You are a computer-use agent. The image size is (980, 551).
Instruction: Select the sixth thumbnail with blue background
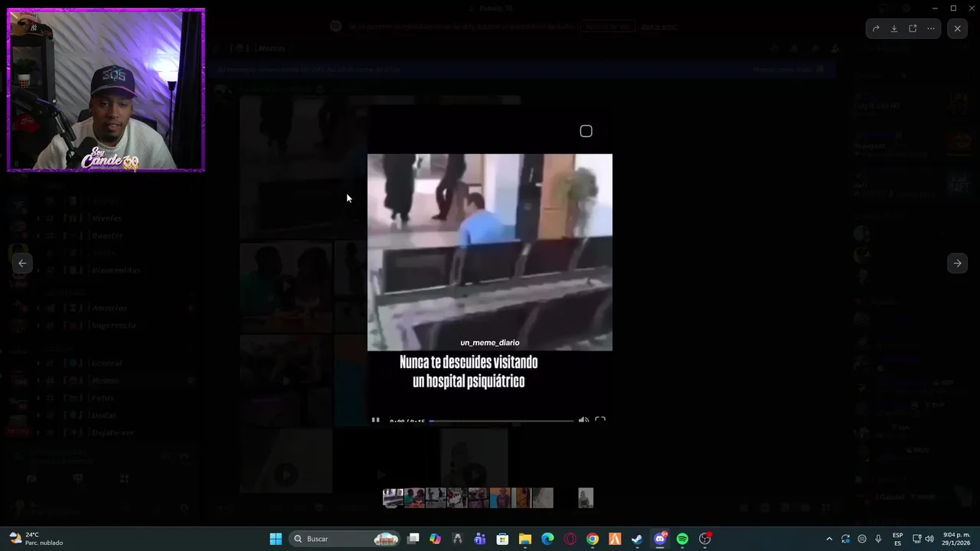tap(500, 498)
